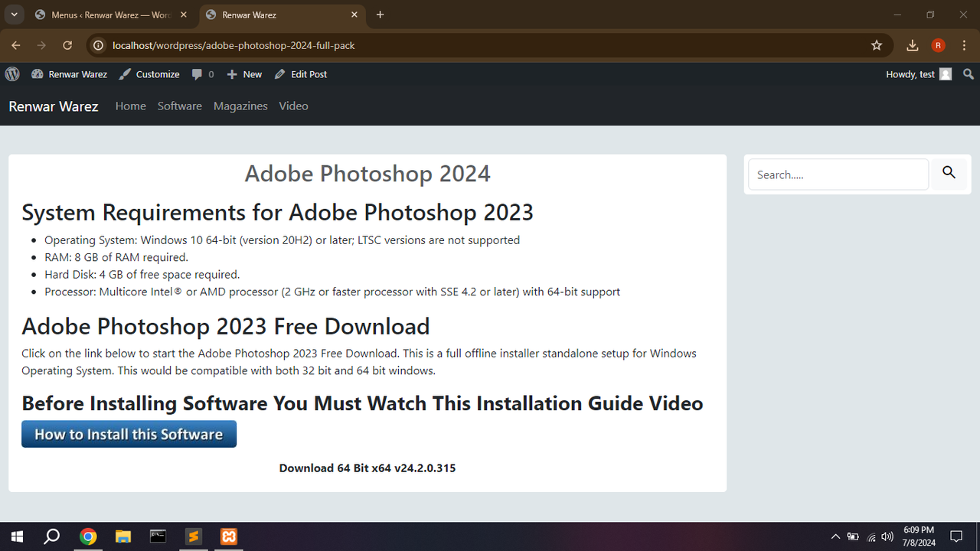Open the Magazines menu item
Viewport: 980px width, 551px height.
240,106
